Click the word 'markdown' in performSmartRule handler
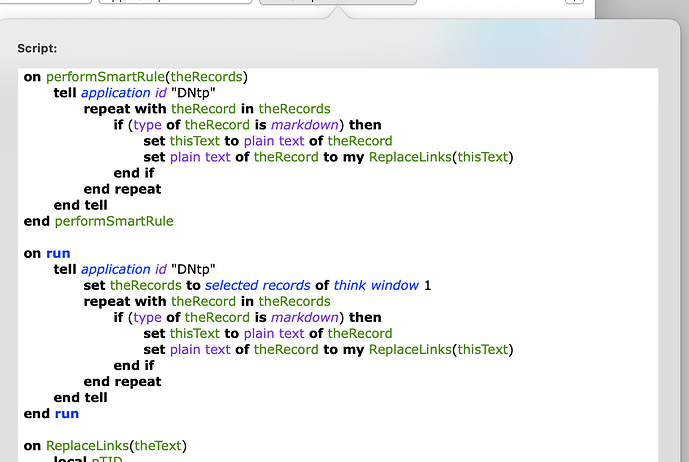This screenshot has width=689, height=462. tap(305, 125)
